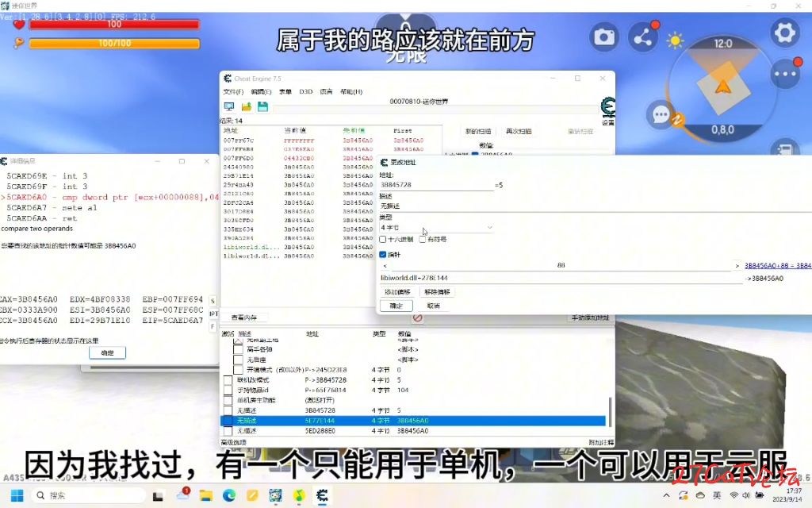This screenshot has height=508, width=812.
Task: Click the game app icon in the taskbar
Action: click(275, 495)
